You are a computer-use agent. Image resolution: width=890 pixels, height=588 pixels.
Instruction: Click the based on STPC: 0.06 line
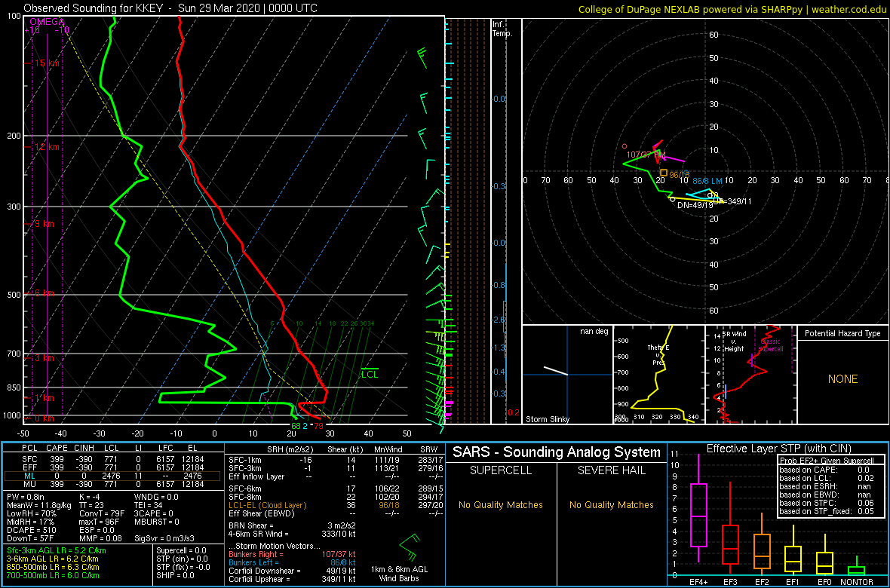coord(827,504)
